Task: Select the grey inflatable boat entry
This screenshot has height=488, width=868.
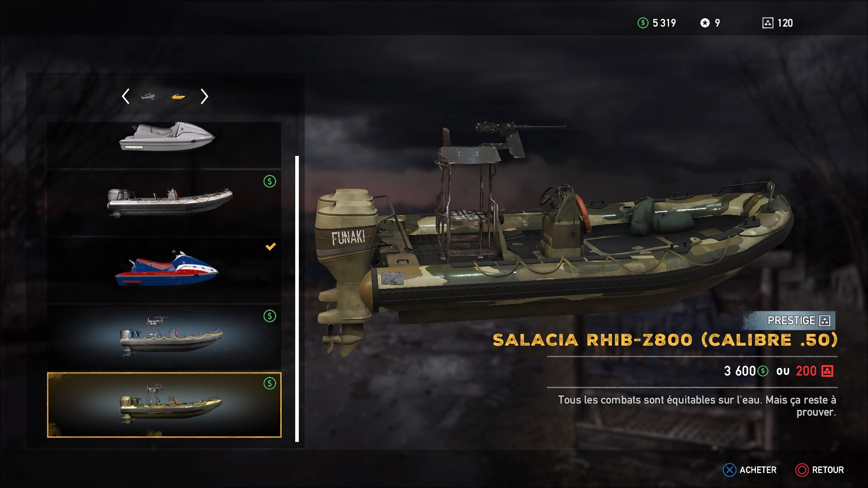Action: click(164, 202)
